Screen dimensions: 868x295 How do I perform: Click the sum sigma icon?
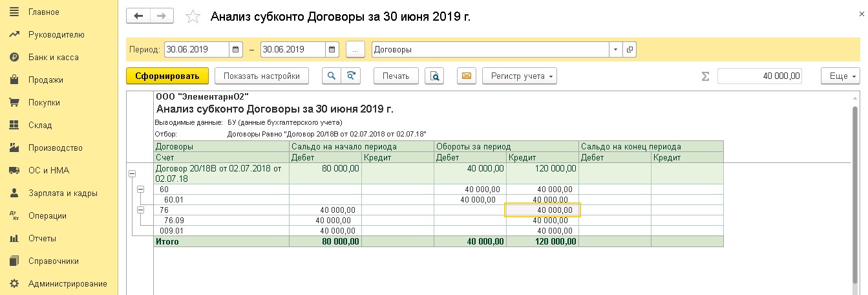[x=706, y=76]
